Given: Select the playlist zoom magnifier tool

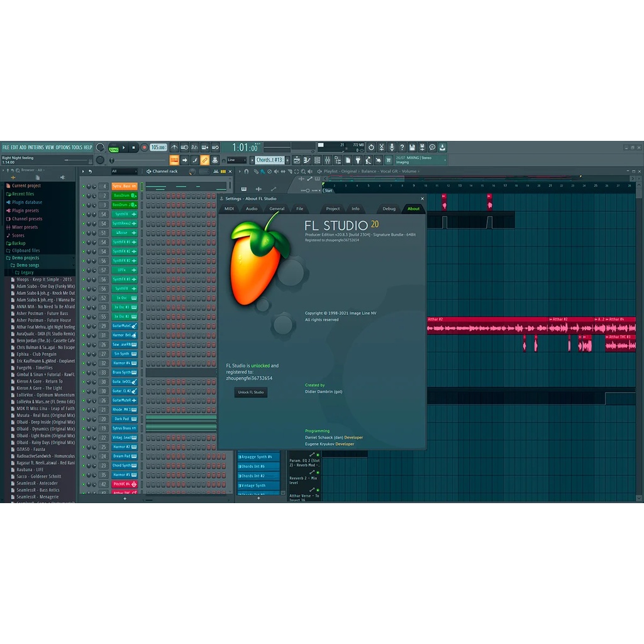Looking at the screenshot, I should [x=303, y=171].
